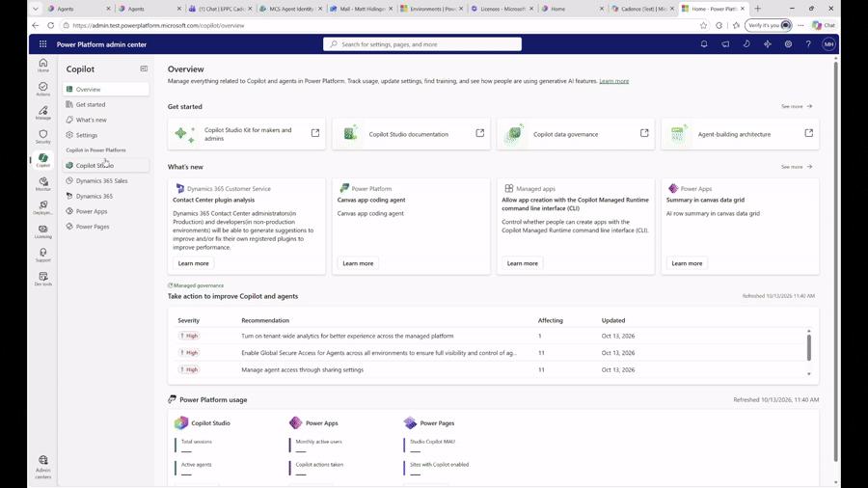Screen dimensions: 868x488
Task: Open Admin centers in the left rail
Action: pyautogui.click(x=42, y=468)
